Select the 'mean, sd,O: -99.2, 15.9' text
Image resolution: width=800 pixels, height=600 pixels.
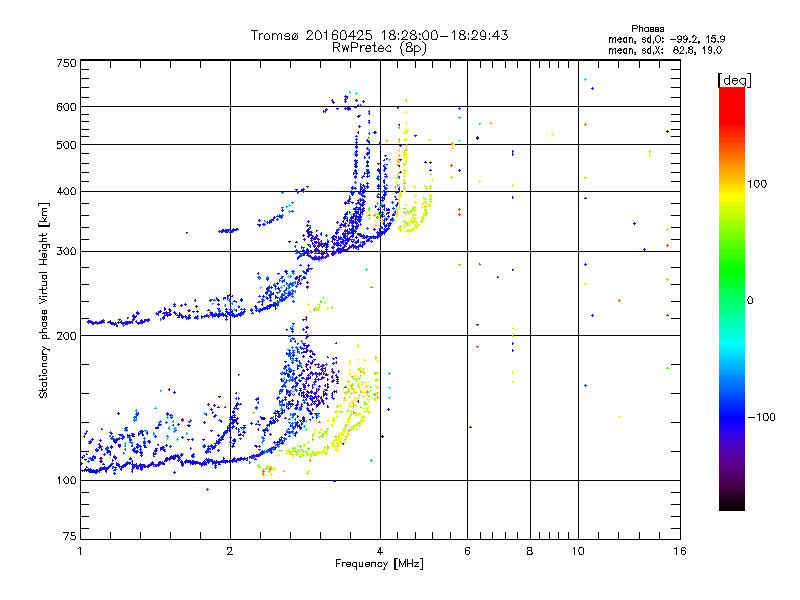click(x=666, y=39)
